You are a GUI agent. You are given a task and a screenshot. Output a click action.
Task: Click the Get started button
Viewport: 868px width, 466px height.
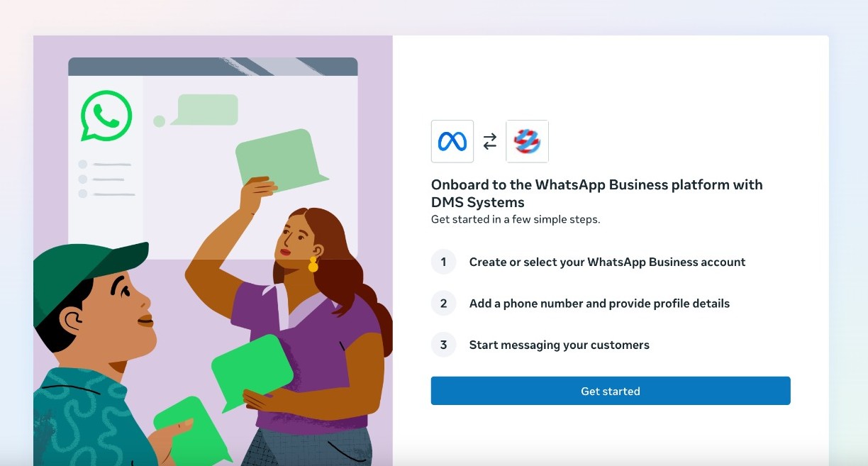pos(611,391)
